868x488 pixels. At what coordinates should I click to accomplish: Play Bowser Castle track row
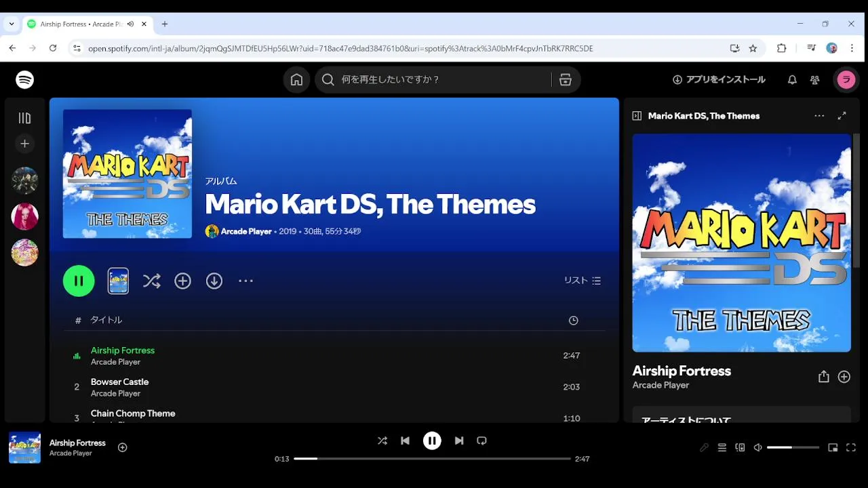(x=334, y=387)
